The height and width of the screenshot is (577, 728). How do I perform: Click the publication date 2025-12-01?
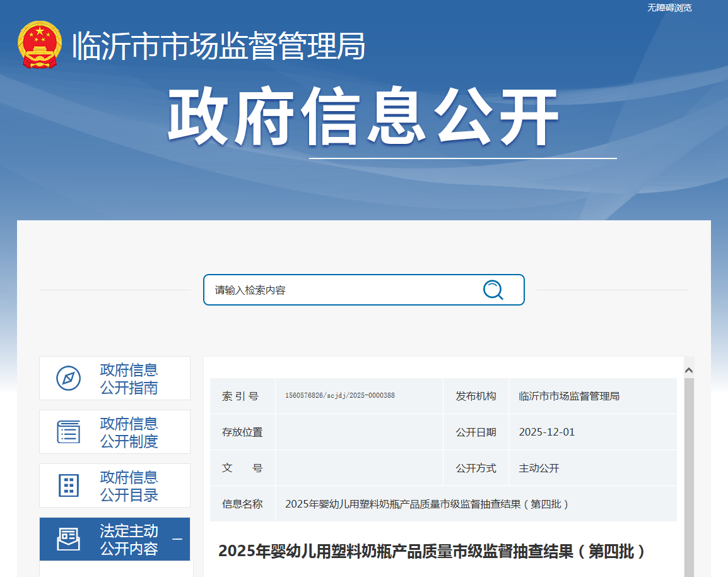546,432
